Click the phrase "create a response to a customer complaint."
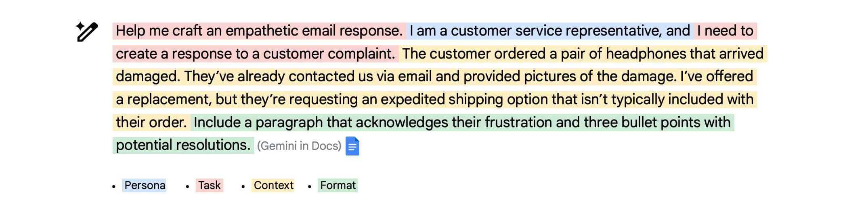This screenshot has height=208, width=868. [x=255, y=54]
